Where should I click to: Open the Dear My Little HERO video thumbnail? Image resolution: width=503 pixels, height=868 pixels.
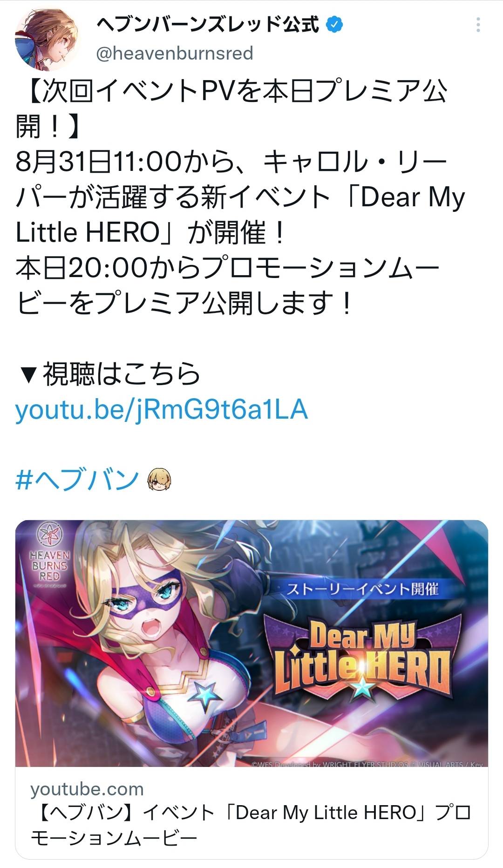pos(251,643)
